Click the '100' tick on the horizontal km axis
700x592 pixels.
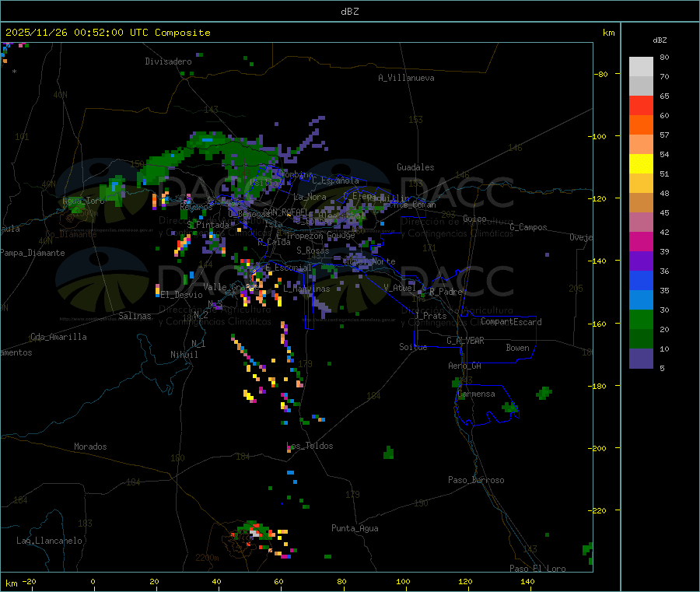403,581
